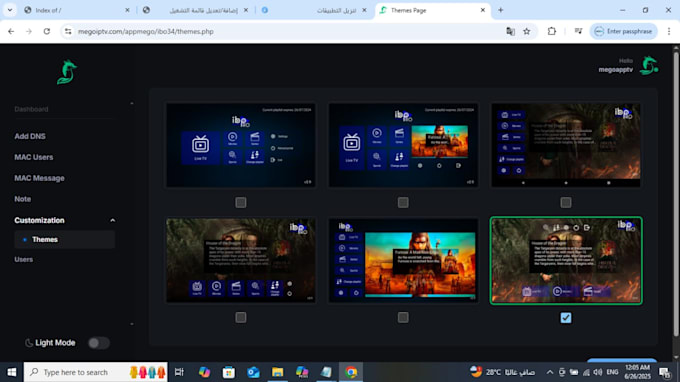680x382 pixels.
Task: Open Google Chrome taskbar icon
Action: (351, 372)
